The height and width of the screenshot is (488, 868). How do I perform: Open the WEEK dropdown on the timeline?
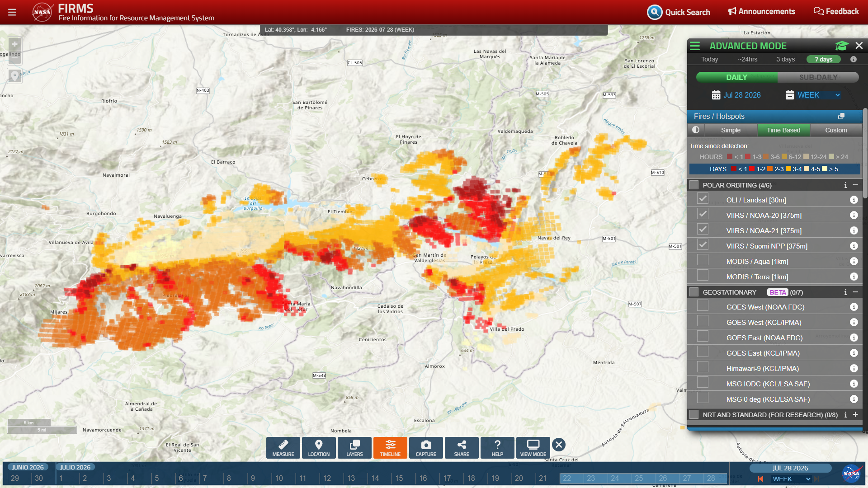[791, 479]
